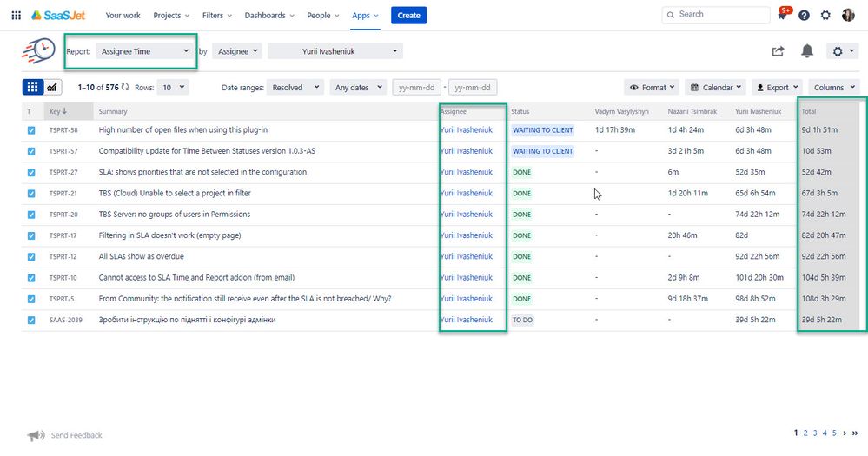
Task: Open the Columns dropdown
Action: 834,88
